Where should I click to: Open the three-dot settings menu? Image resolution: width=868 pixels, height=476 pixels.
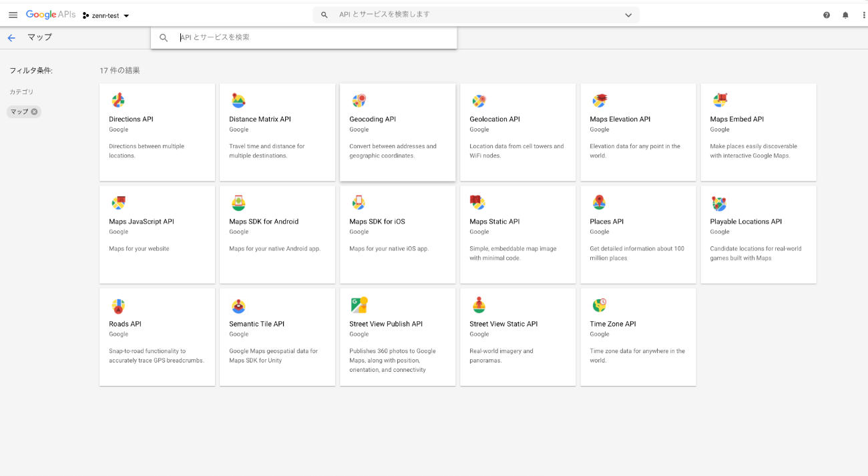863,15
